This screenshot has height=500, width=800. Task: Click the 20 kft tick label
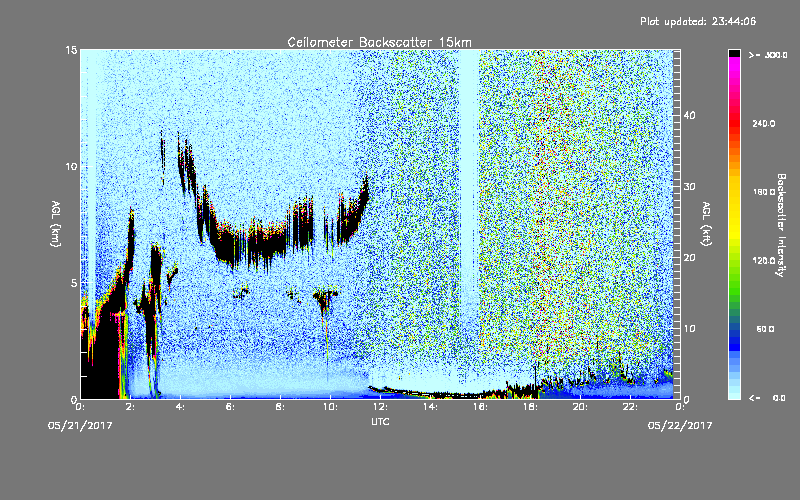coord(689,258)
